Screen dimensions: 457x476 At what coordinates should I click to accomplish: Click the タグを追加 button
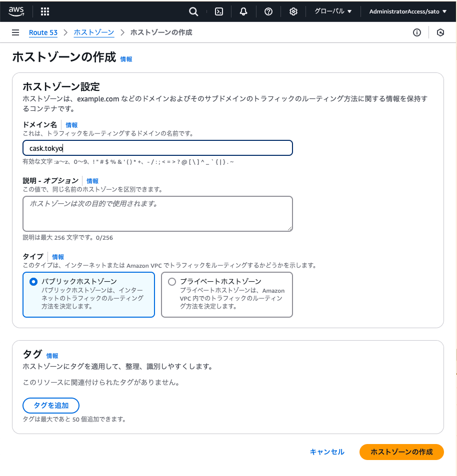[51, 406]
